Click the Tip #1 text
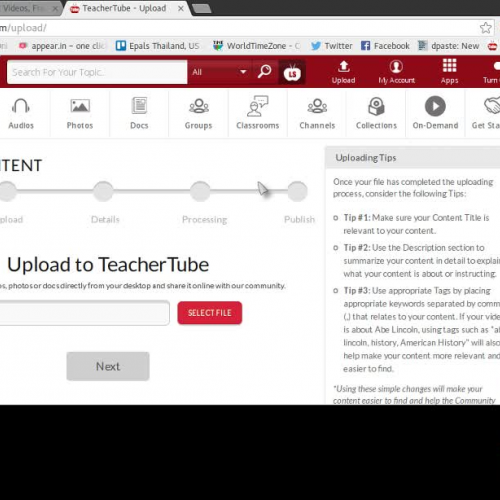The width and height of the screenshot is (500, 500). pyautogui.click(x=416, y=224)
